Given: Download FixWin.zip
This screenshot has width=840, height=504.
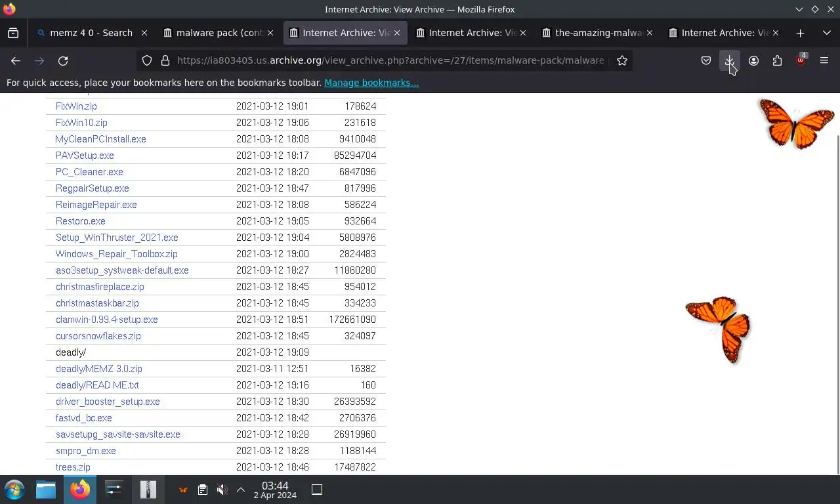Looking at the screenshot, I should (76, 106).
